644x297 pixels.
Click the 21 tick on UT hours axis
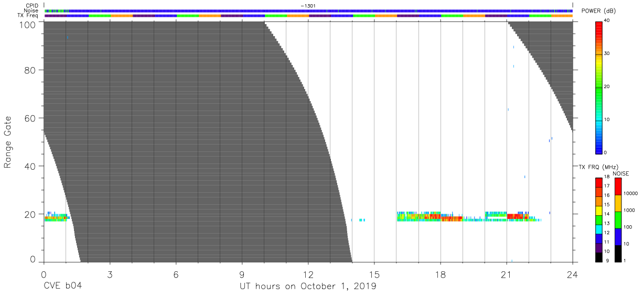click(x=507, y=274)
